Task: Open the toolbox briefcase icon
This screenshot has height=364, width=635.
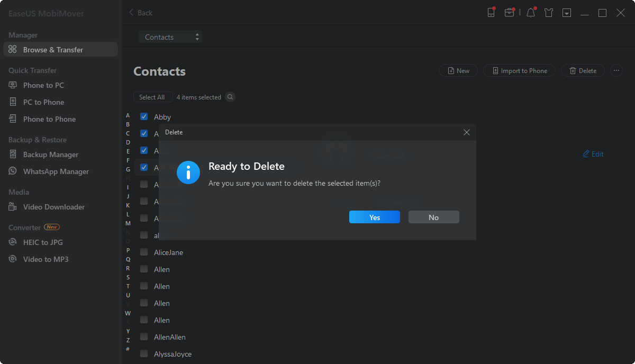Action: tap(509, 13)
